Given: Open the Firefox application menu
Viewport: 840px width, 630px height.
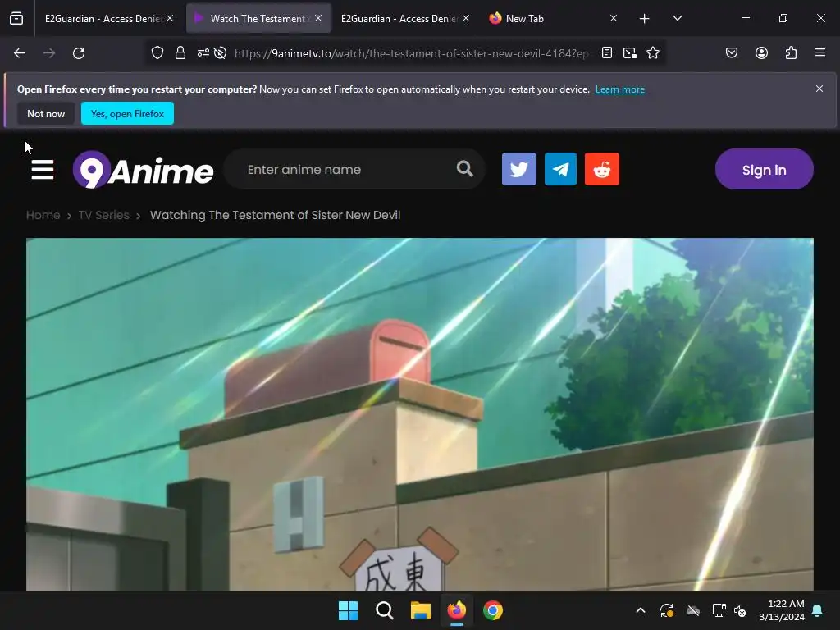Looking at the screenshot, I should point(820,53).
